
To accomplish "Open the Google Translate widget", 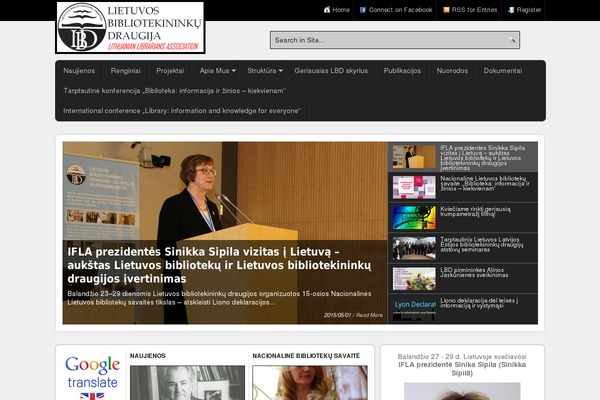I will click(x=92, y=372).
